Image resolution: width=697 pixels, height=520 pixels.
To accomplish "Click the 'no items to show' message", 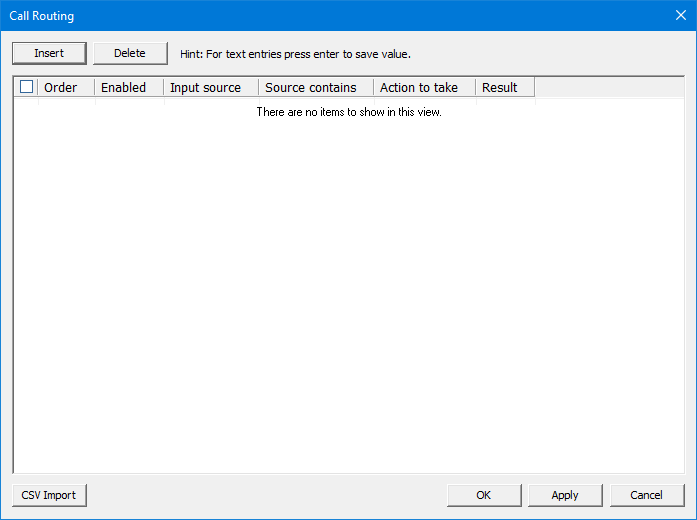I will 349,112.
